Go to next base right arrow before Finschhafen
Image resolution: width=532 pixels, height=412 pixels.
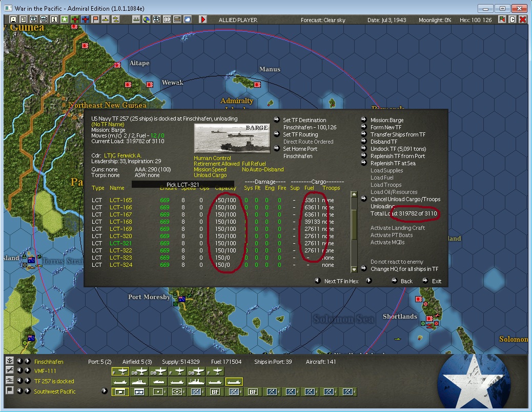[28, 361]
